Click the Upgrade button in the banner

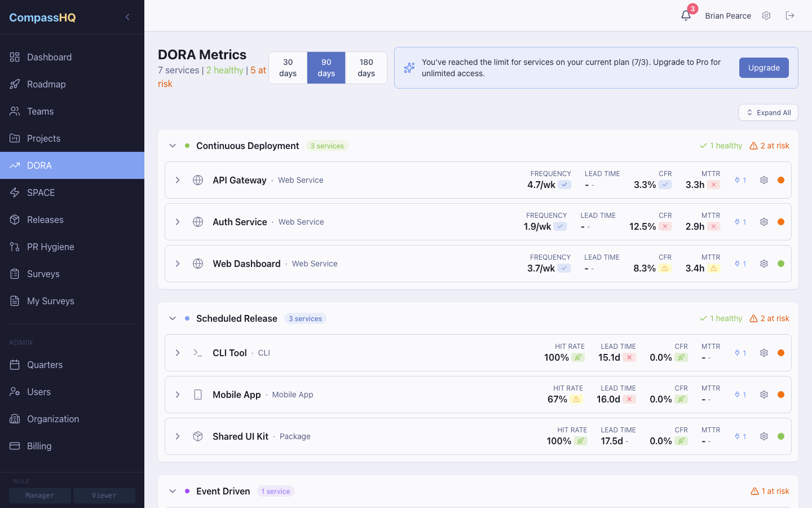(x=764, y=67)
